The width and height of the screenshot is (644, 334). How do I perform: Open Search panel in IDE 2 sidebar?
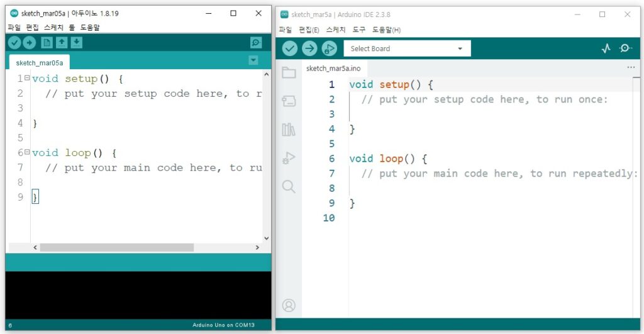(x=289, y=186)
